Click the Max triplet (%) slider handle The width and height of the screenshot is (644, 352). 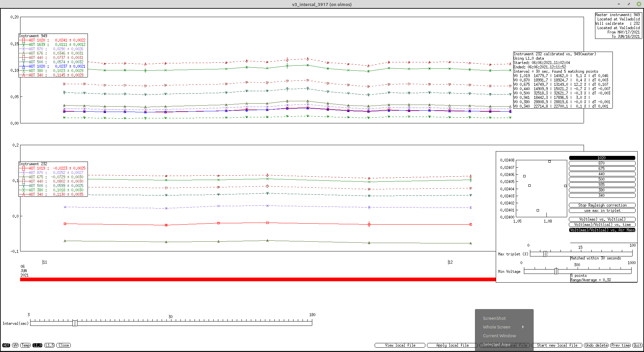(545, 254)
